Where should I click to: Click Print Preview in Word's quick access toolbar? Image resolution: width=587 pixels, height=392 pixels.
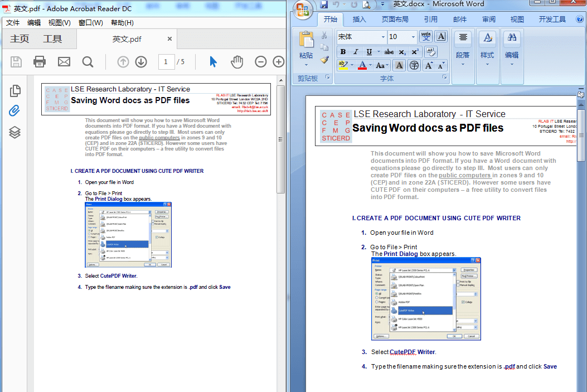coord(366,4)
